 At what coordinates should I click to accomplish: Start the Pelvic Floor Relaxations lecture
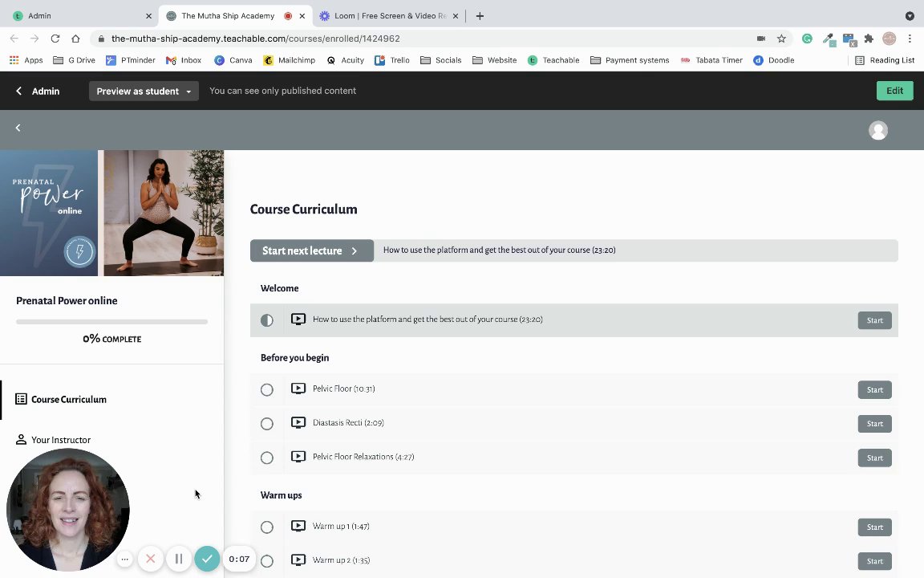pos(874,458)
